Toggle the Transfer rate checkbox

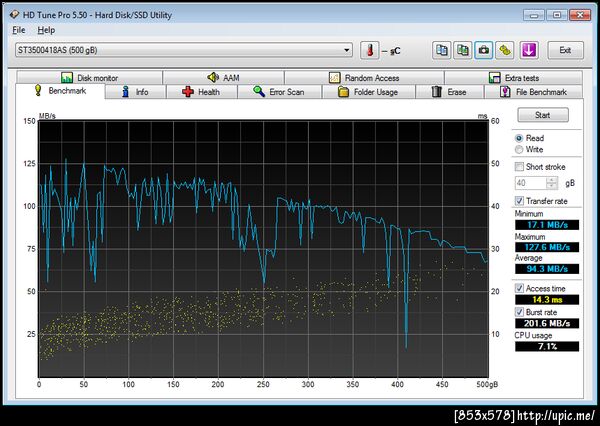click(x=519, y=201)
